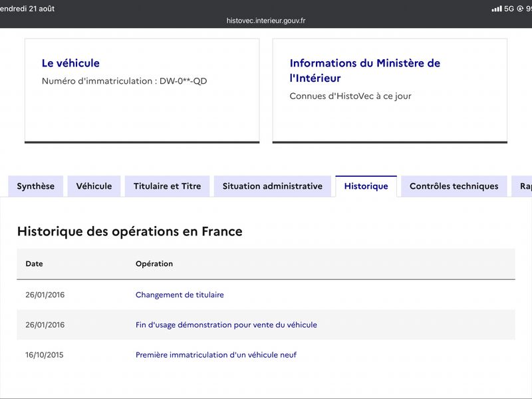Switch to the Véhicule tab
This screenshot has width=532, height=399.
click(x=94, y=186)
